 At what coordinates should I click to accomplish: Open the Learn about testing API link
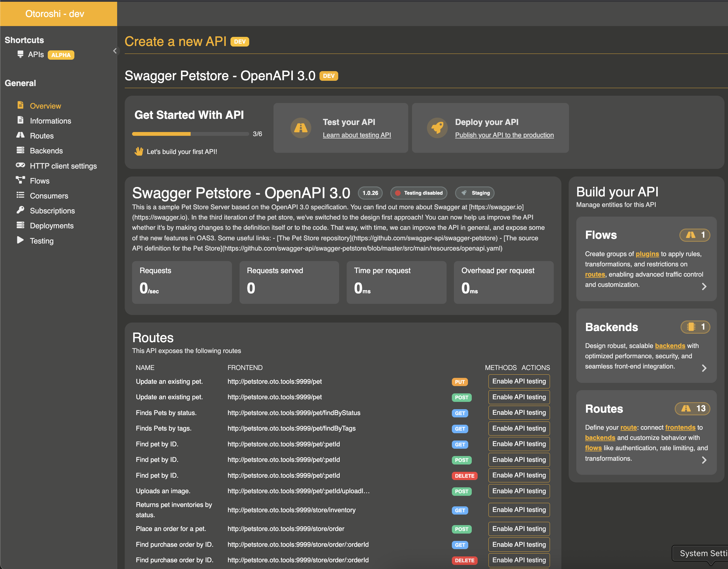pos(357,135)
